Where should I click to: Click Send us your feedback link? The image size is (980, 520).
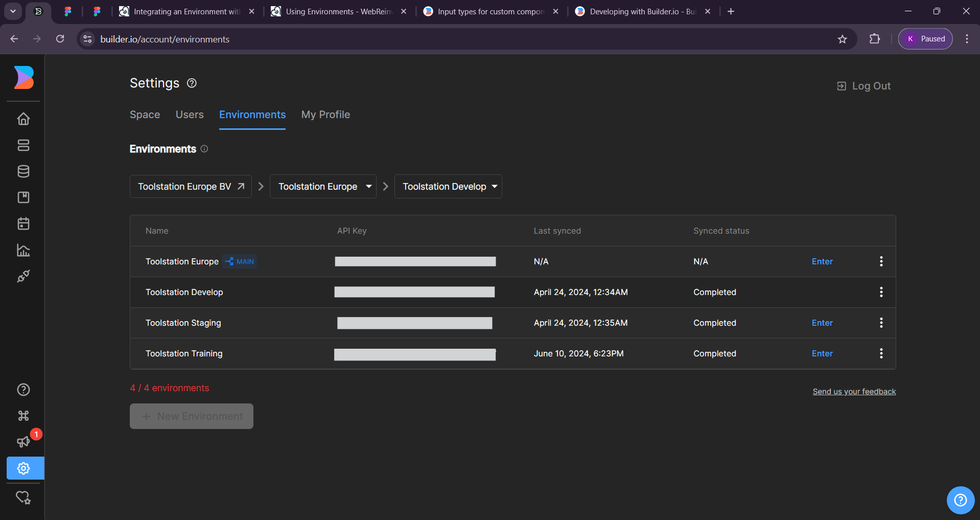pyautogui.click(x=854, y=392)
